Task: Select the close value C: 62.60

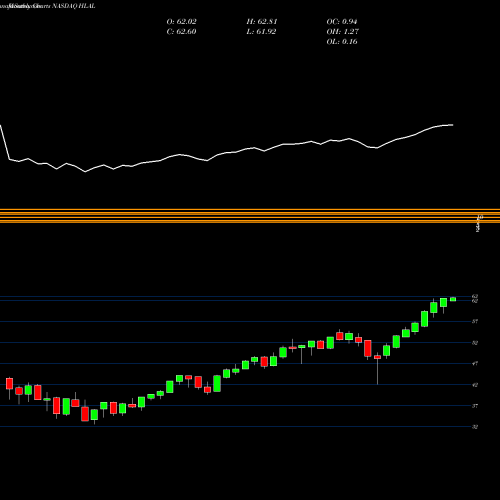Action: click(181, 32)
